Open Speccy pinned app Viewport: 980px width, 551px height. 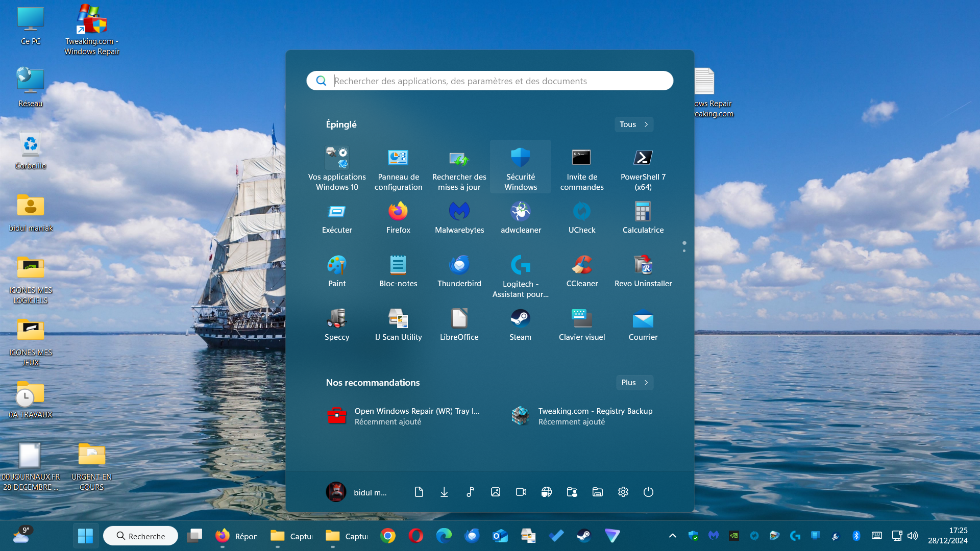tap(337, 324)
